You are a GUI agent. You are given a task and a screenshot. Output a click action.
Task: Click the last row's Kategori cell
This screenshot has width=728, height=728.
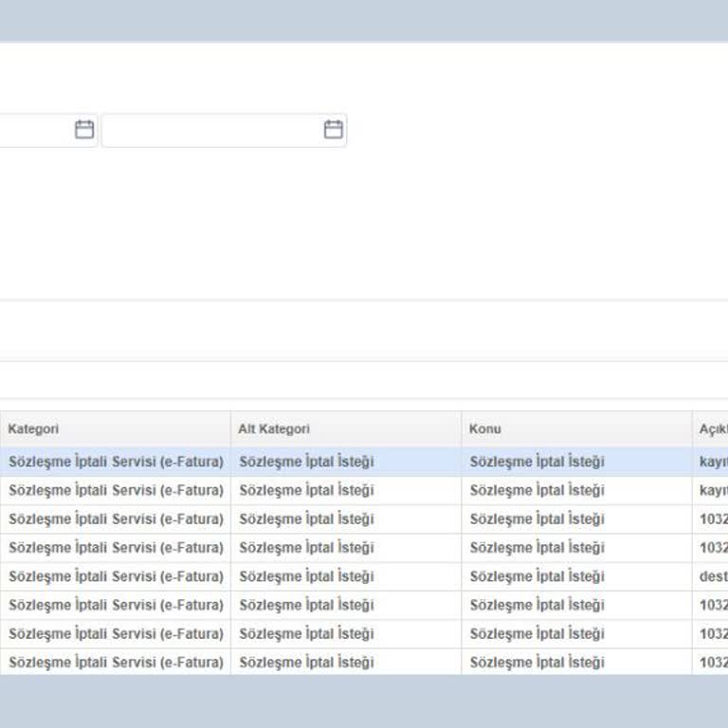click(116, 663)
